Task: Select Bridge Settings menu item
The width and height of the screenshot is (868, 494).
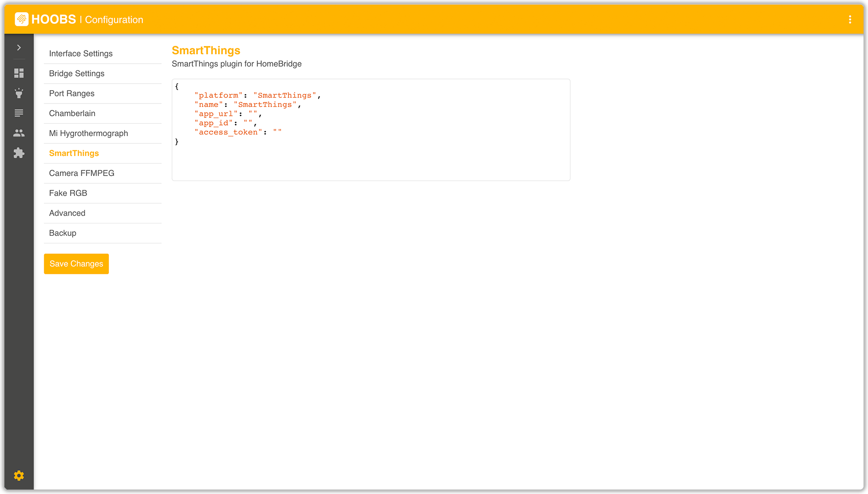Action: click(77, 73)
